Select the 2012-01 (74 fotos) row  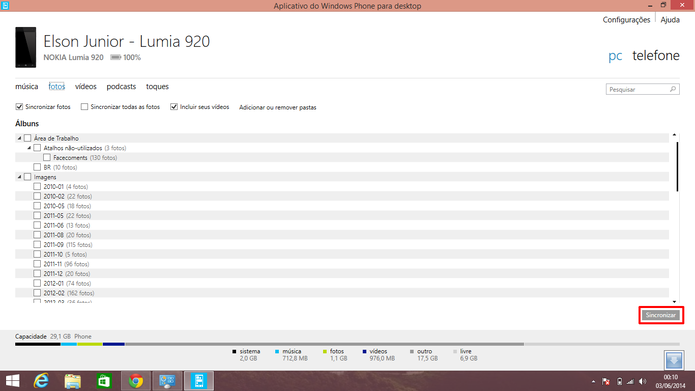pos(342,283)
